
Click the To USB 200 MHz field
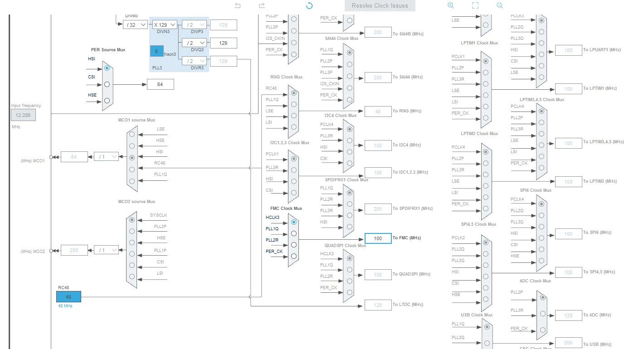pyautogui.click(x=568, y=343)
